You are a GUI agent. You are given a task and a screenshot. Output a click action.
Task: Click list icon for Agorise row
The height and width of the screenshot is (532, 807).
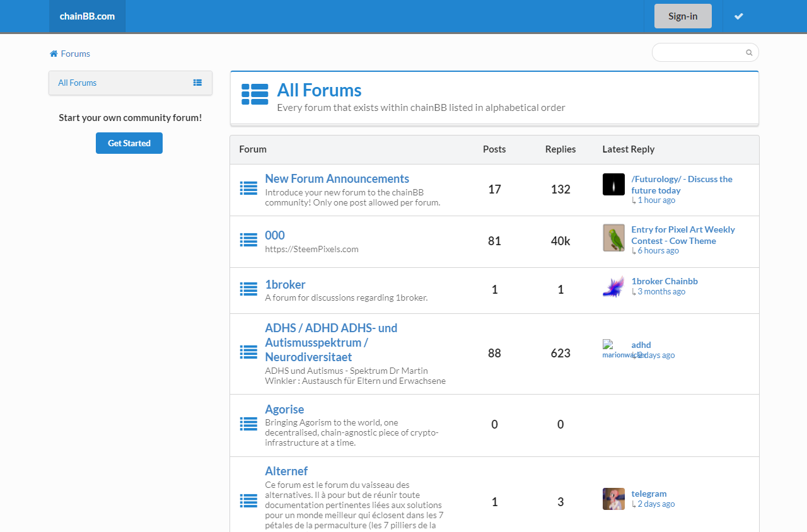point(249,424)
